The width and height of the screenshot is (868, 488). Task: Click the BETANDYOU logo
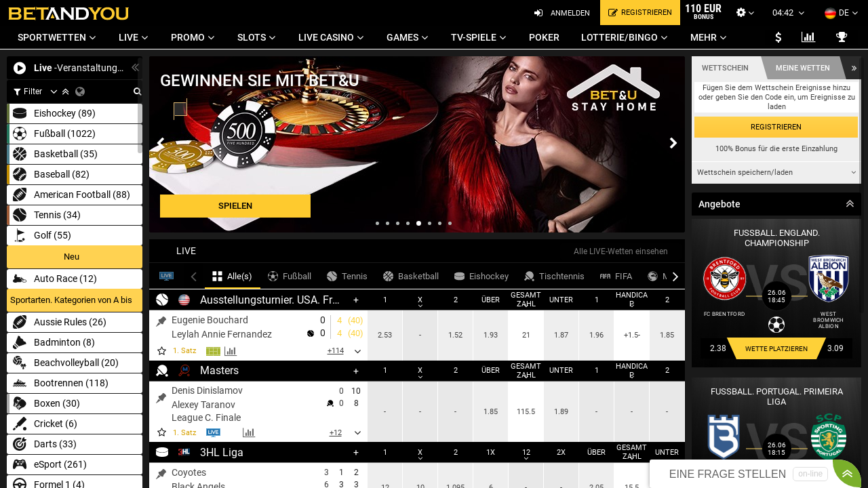(x=68, y=13)
